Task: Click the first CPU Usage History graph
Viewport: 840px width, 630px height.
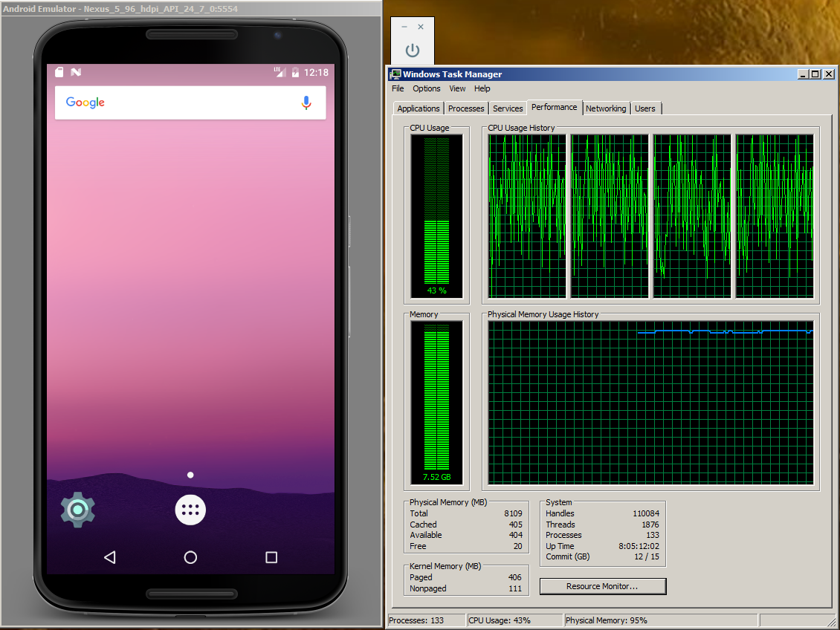Action: [x=527, y=216]
